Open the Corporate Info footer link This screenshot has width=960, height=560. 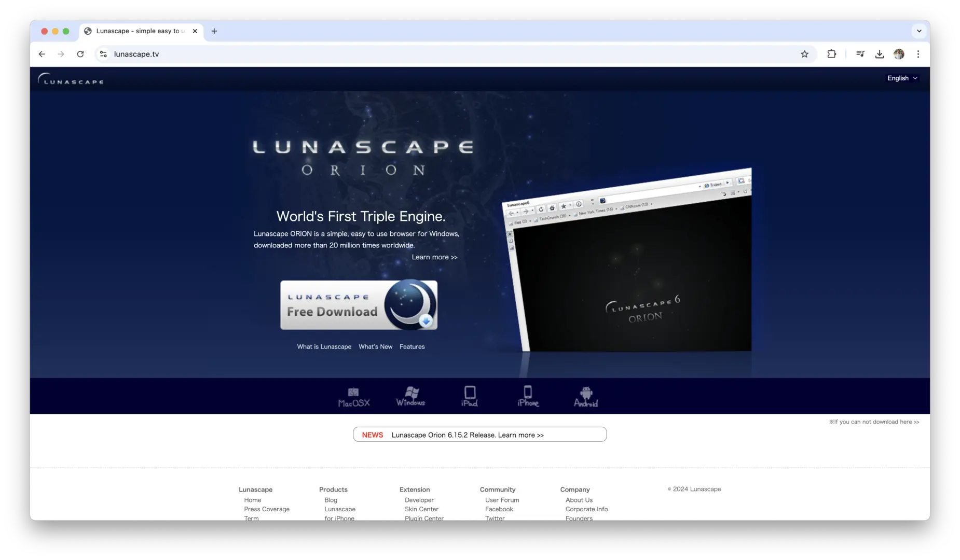(586, 509)
